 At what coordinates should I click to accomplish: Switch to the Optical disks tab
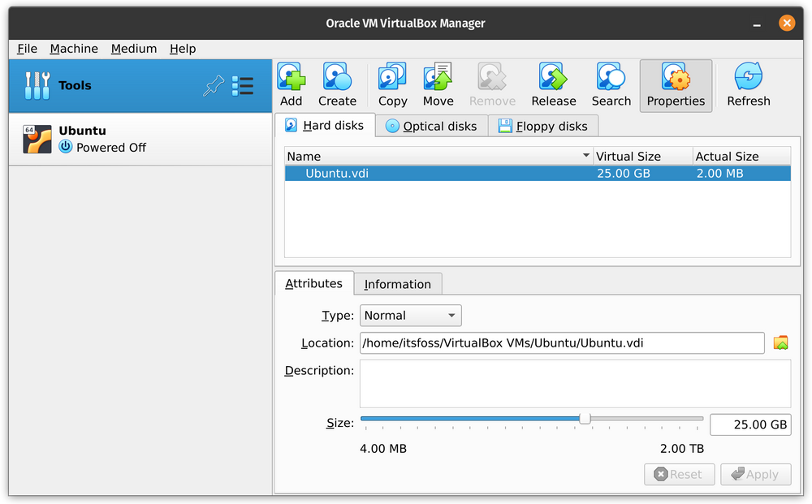point(431,126)
